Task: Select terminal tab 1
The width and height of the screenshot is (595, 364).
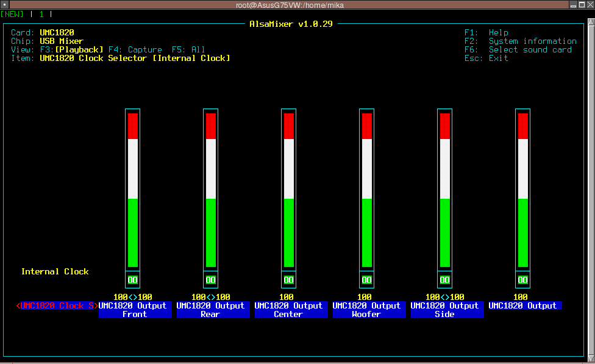Action: point(41,14)
